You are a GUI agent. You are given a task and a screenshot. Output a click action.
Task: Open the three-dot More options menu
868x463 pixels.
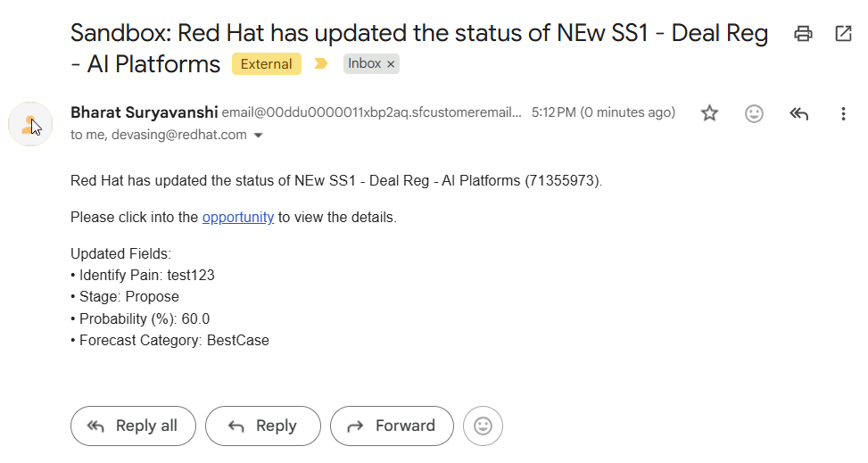point(843,113)
